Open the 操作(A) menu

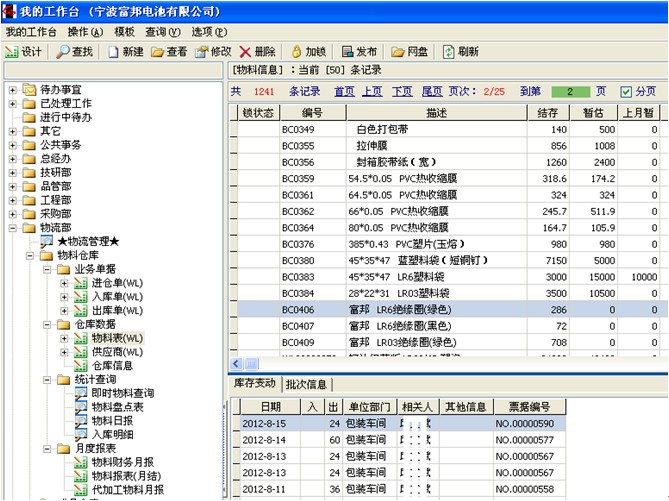[x=84, y=32]
